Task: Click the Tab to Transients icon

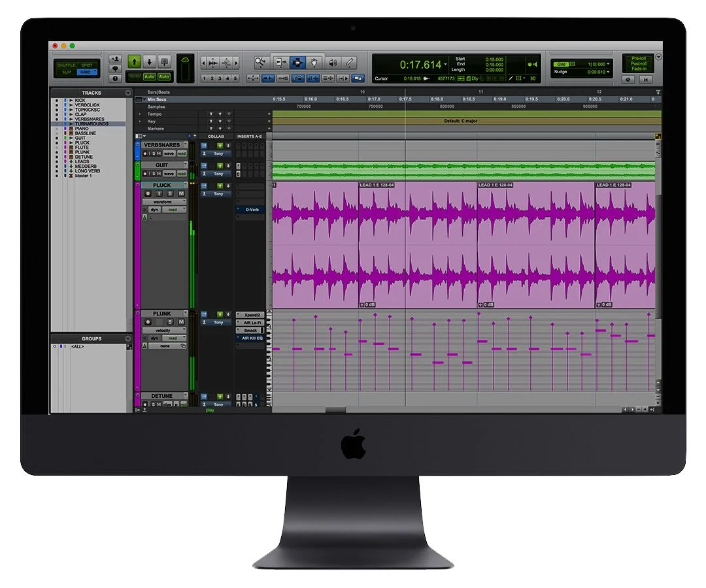Action: click(x=268, y=78)
